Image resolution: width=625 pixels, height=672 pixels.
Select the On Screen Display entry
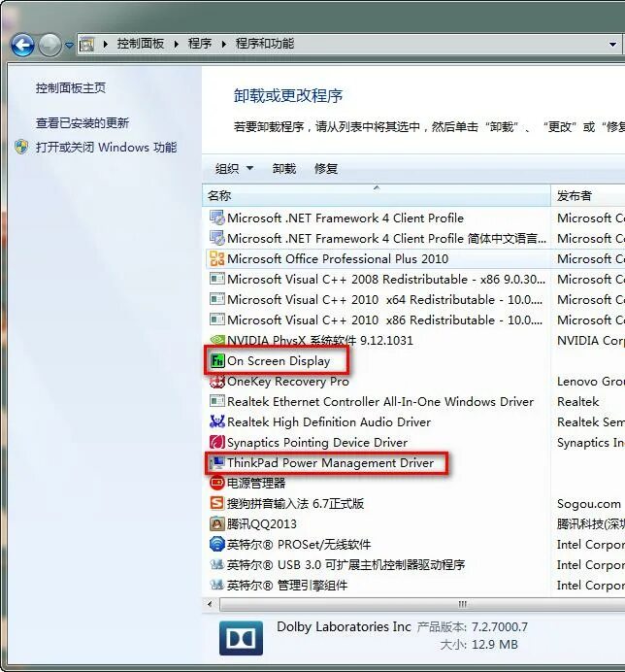[279, 361]
